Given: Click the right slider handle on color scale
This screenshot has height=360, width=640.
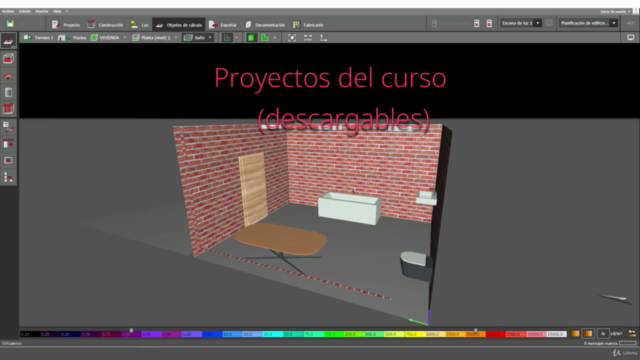Looking at the screenshot, I should 476,330.
